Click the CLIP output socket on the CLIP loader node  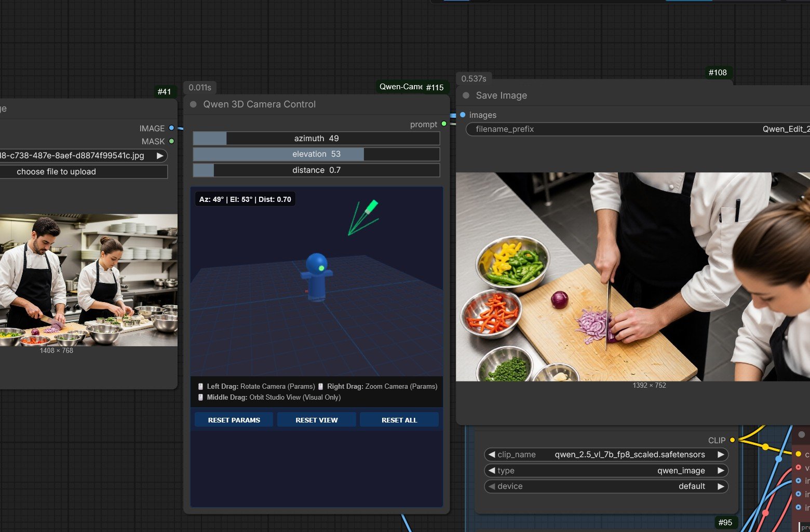point(732,440)
